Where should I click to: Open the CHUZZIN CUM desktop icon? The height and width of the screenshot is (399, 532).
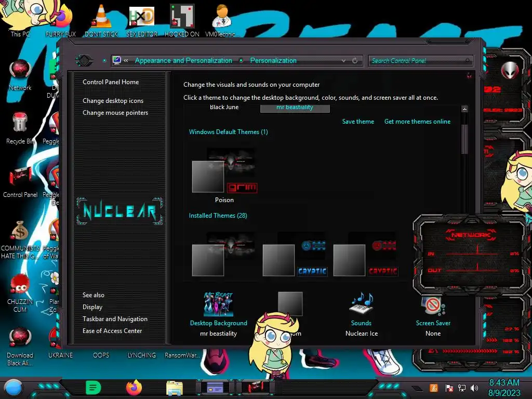(20, 293)
